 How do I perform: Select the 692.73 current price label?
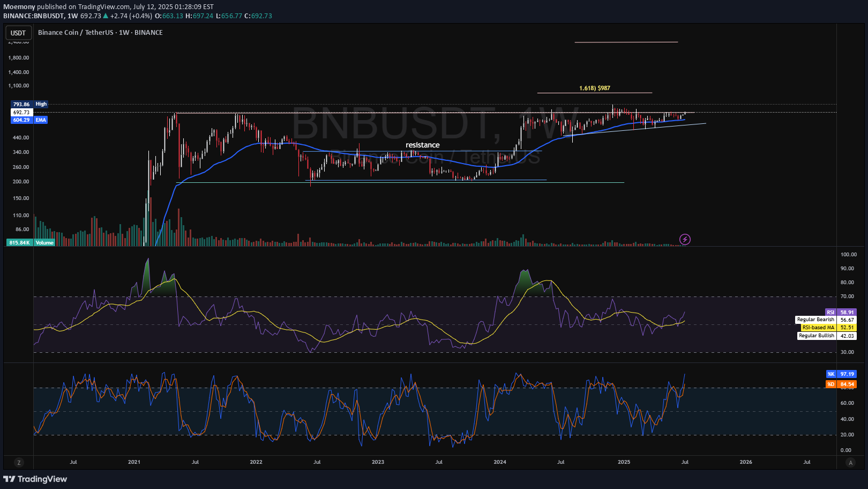[22, 113]
